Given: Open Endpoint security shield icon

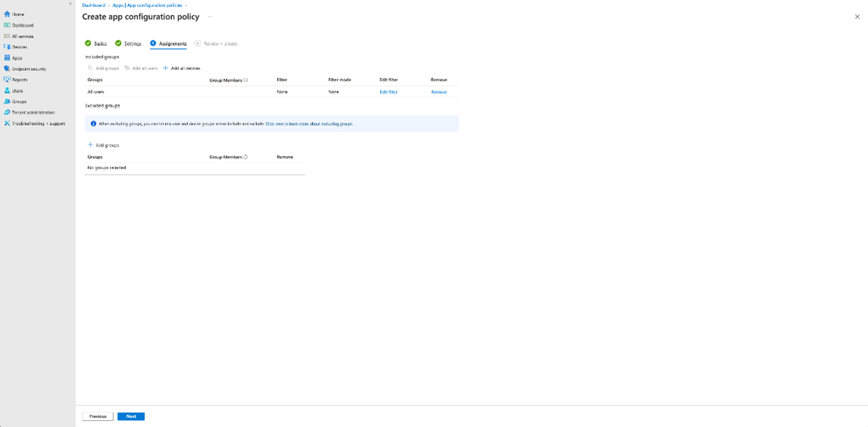Looking at the screenshot, I should [7, 69].
